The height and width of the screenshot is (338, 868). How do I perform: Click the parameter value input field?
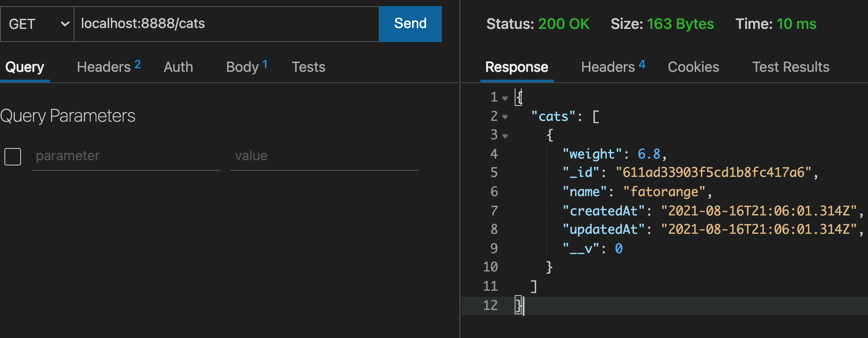[324, 156]
